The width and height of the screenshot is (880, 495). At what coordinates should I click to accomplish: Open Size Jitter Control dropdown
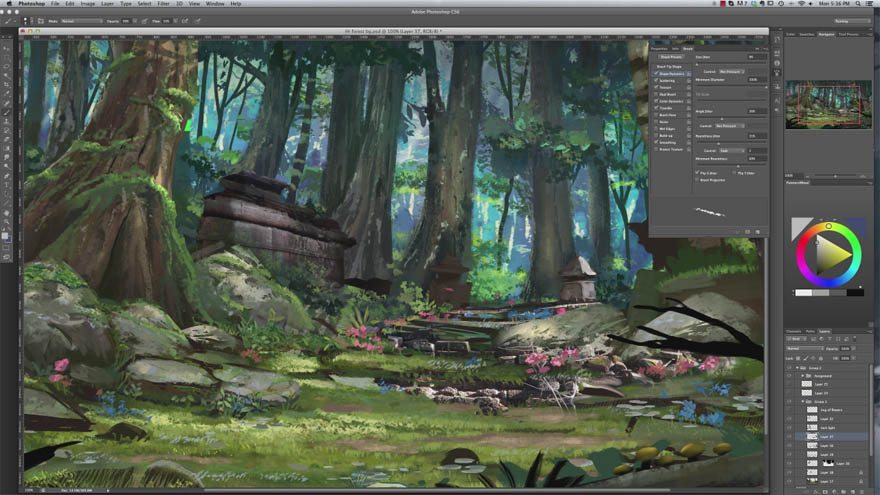click(732, 72)
